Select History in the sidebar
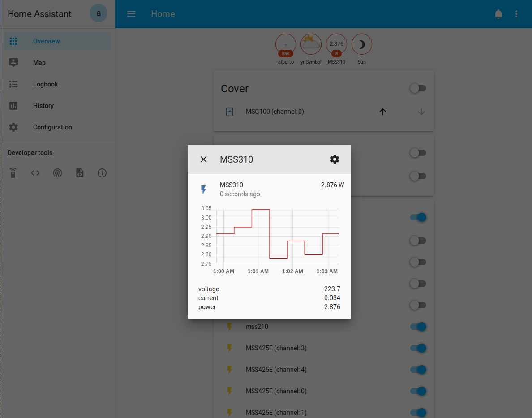The width and height of the screenshot is (532, 418). [58, 106]
